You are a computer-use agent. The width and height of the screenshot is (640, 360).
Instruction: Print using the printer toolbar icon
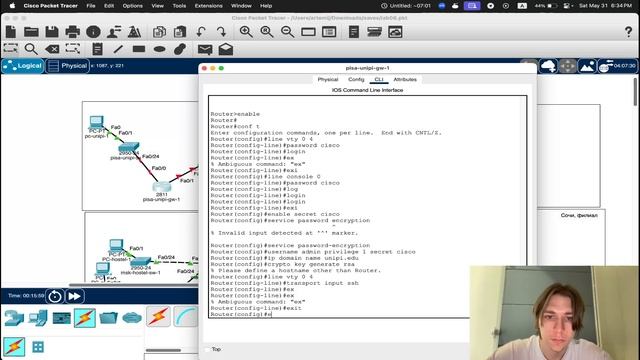coord(73,32)
